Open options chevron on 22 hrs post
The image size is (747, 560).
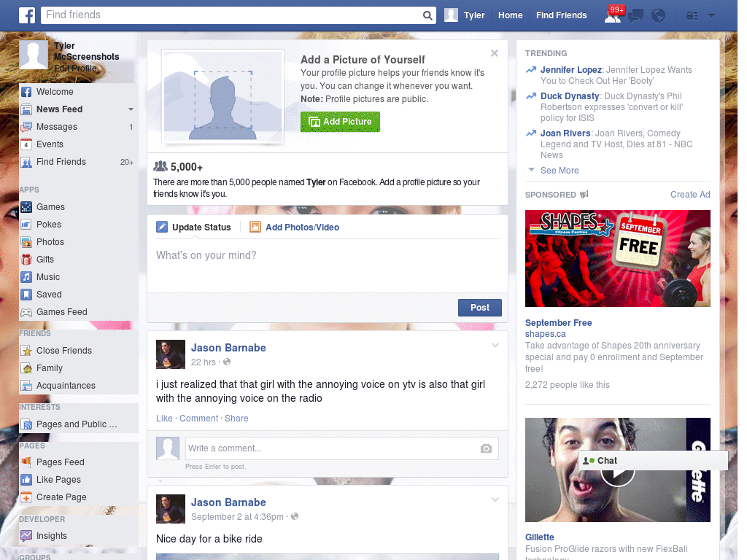[x=495, y=345]
